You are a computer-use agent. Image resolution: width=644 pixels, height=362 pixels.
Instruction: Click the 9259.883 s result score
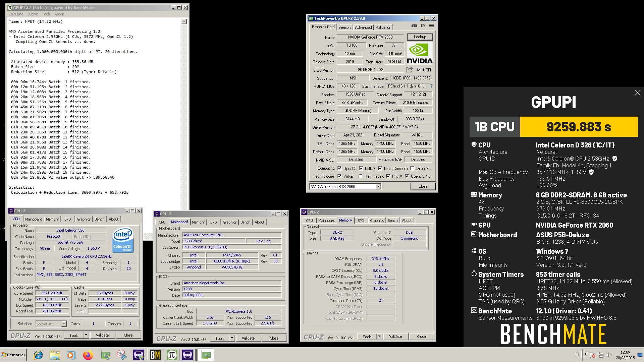coord(579,127)
